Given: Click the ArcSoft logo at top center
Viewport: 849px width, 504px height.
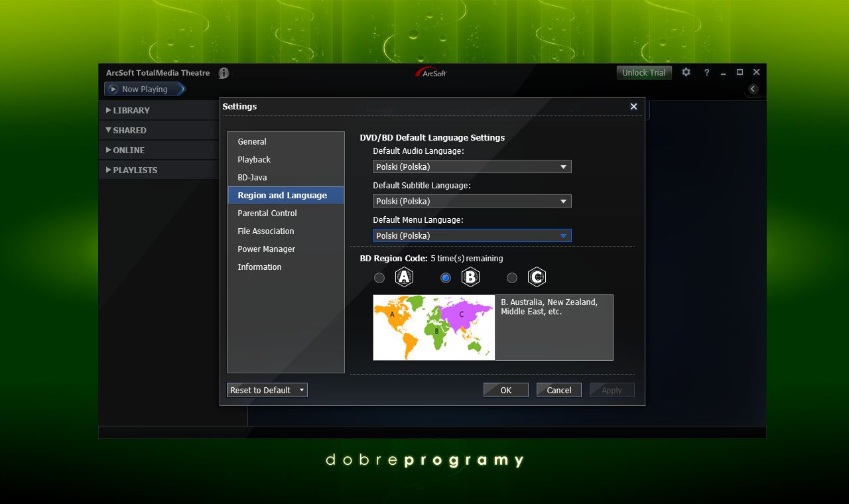Looking at the screenshot, I should tap(431, 72).
